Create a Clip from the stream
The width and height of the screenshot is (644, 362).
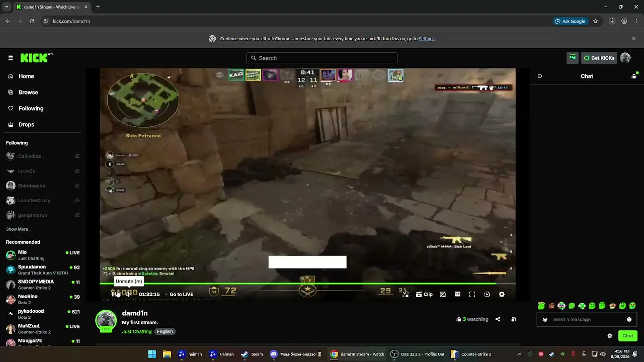point(424,295)
